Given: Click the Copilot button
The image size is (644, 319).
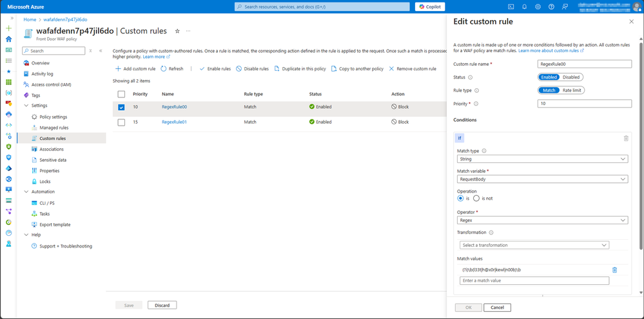Looking at the screenshot, I should (430, 6).
